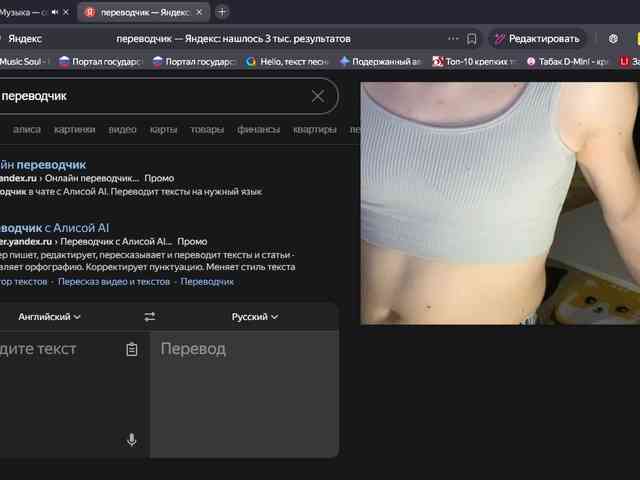Mute the audio on the Музыка tab
The image size is (640, 480).
coord(53,12)
